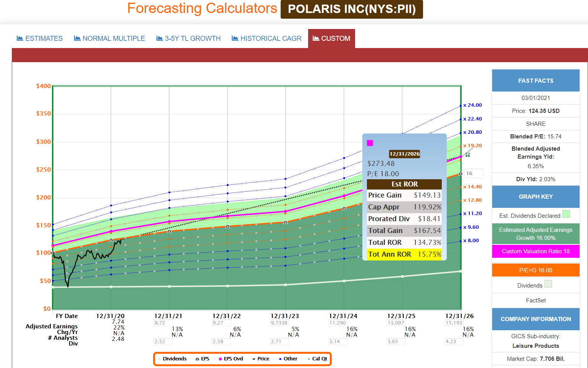Click the Est. Dividends Declared color swatch
Image resolution: width=588 pixels, height=368 pixels.
(x=566, y=214)
